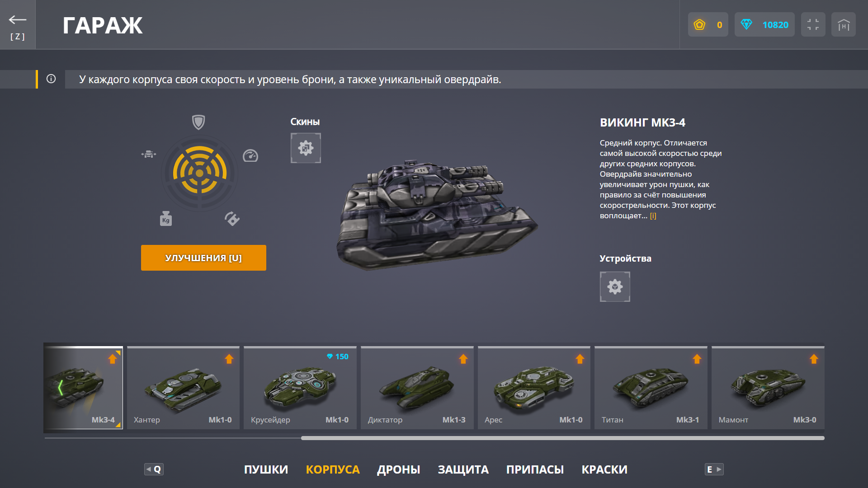Select the Викинг Mk3-4 hull thumbnail

pyautogui.click(x=83, y=388)
